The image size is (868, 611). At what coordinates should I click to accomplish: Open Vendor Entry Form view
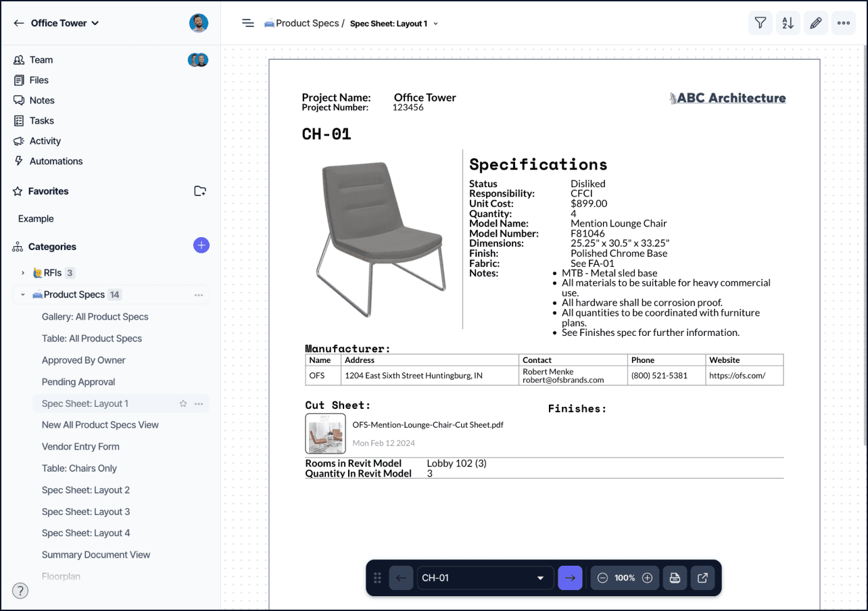(x=80, y=447)
